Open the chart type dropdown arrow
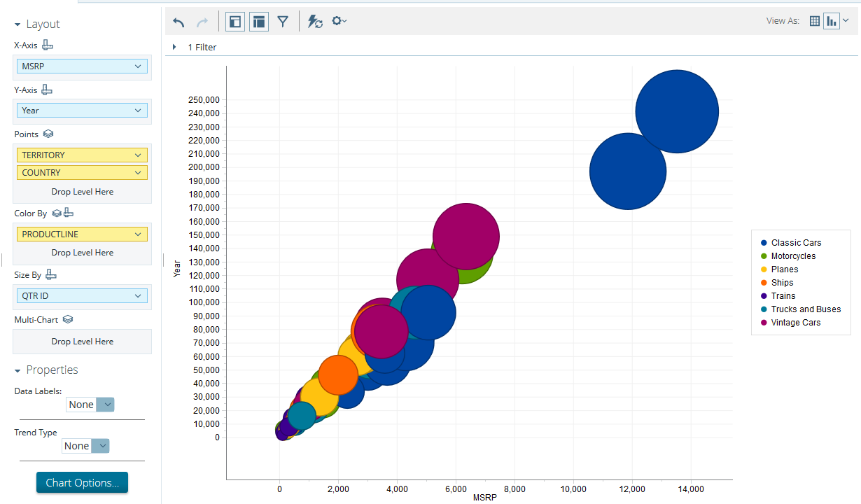Image resolution: width=861 pixels, height=504 pixels. tap(845, 20)
